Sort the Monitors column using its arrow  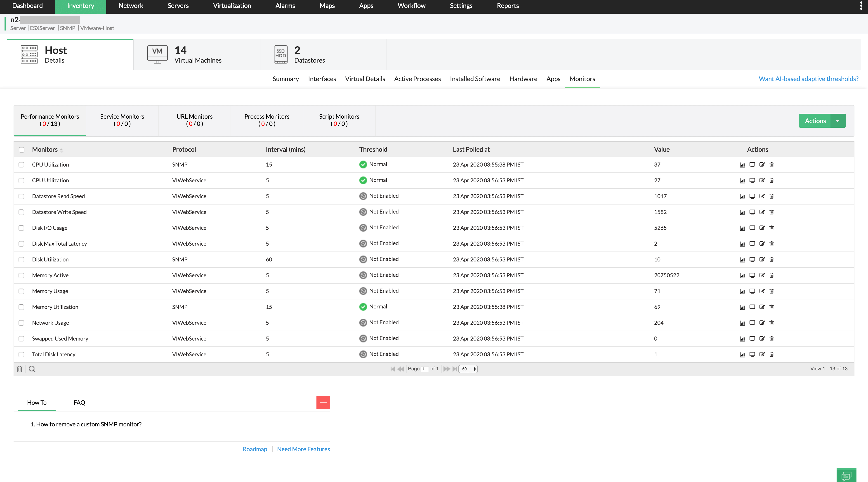62,150
